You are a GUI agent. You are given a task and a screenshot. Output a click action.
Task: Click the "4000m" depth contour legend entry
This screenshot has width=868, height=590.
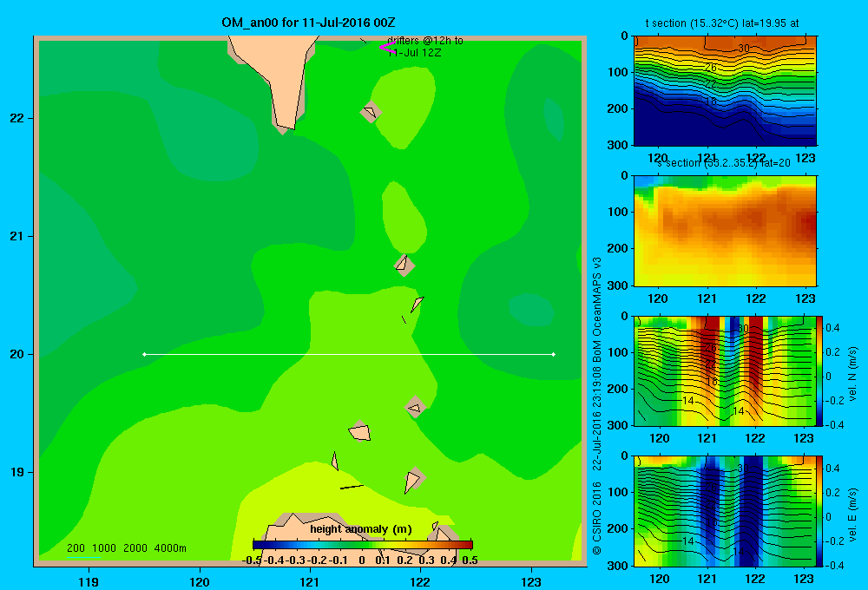click(x=170, y=548)
